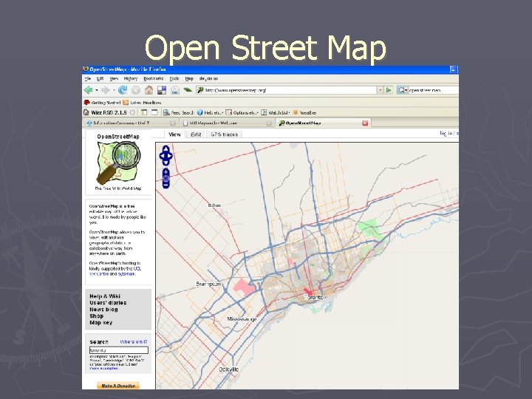532x399 pixels.
Task: Open the Back history dropdown arrow
Action: [97, 90]
